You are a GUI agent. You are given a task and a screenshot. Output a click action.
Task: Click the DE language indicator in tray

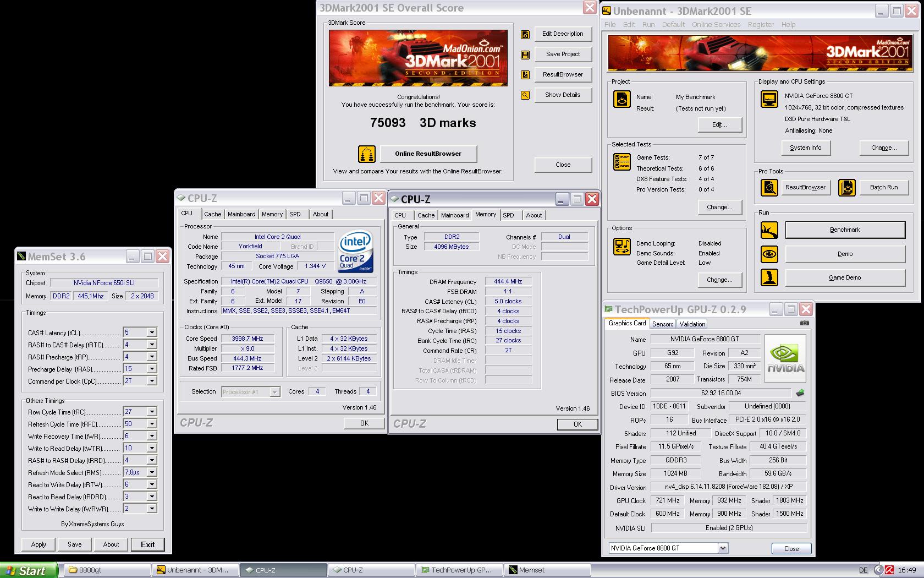pyautogui.click(x=864, y=570)
